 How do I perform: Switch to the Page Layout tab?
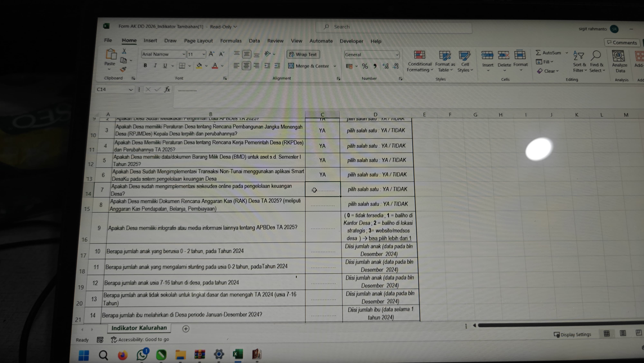tap(198, 41)
